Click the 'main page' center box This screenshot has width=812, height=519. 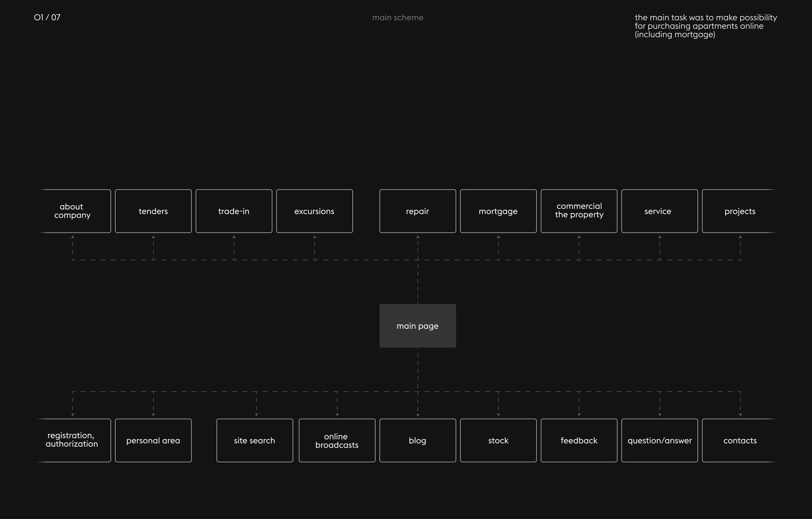pos(418,326)
